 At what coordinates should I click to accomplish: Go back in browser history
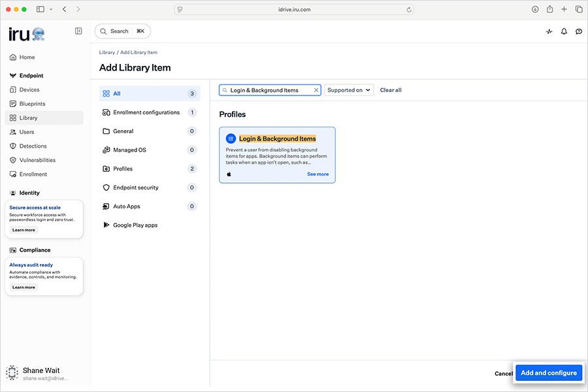pyautogui.click(x=65, y=9)
